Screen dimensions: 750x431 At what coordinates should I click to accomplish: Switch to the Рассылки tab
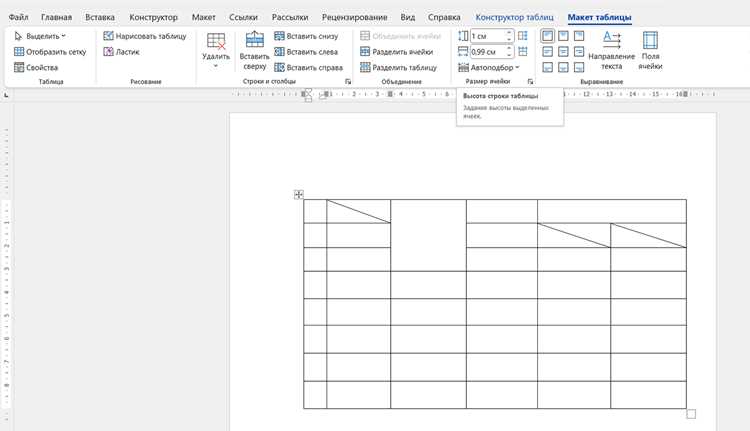[290, 17]
